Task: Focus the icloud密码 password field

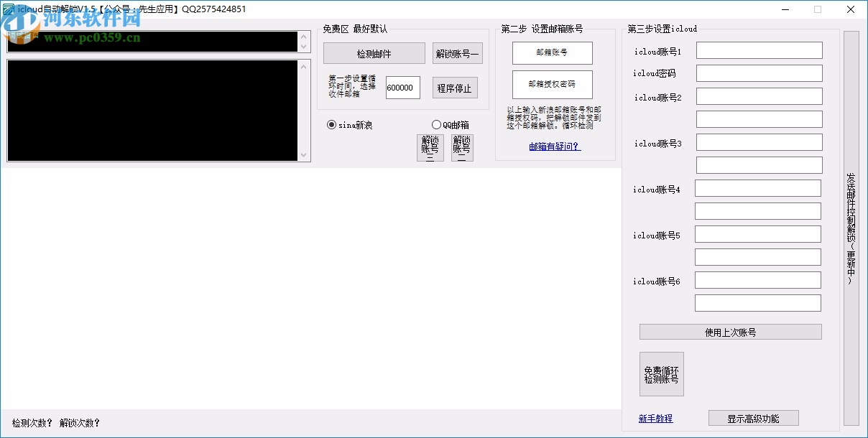Action: point(757,73)
